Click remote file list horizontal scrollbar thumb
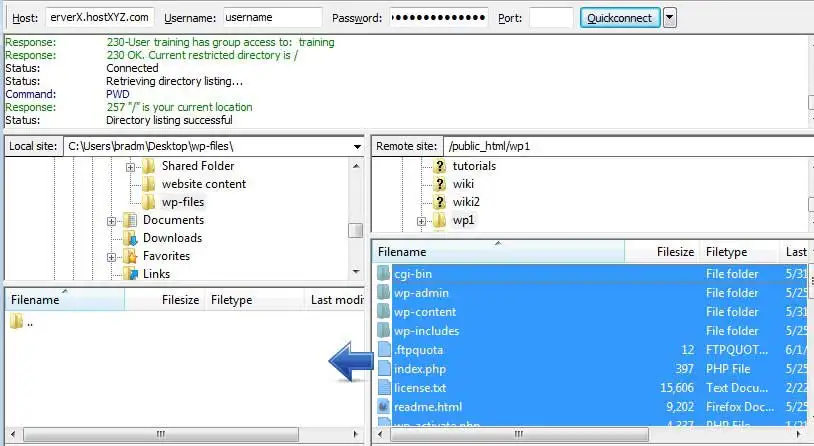814x446 pixels. (519, 434)
